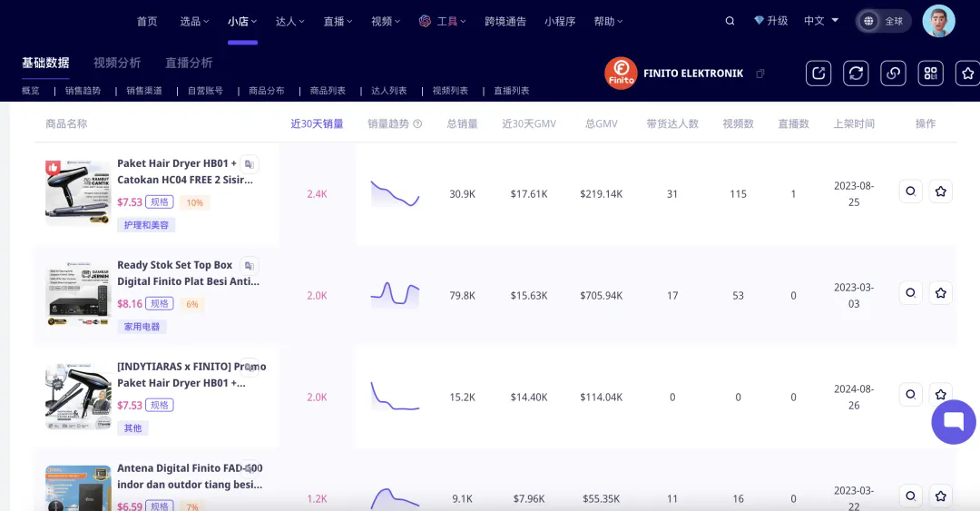Viewport: 980px width, 511px height.
Task: Open Ready Stok Set Top Box thumbnail
Action: click(78, 294)
